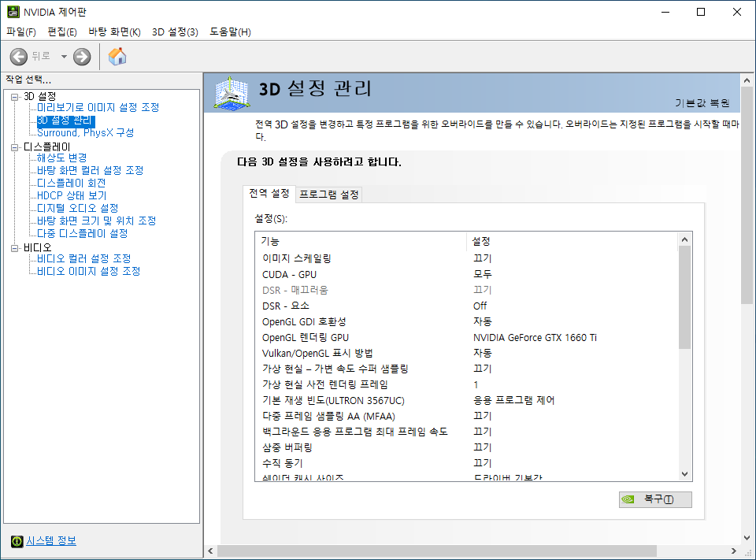The image size is (756, 560).
Task: Maximize the NVIDIA 제어판 window
Action: 701,12
